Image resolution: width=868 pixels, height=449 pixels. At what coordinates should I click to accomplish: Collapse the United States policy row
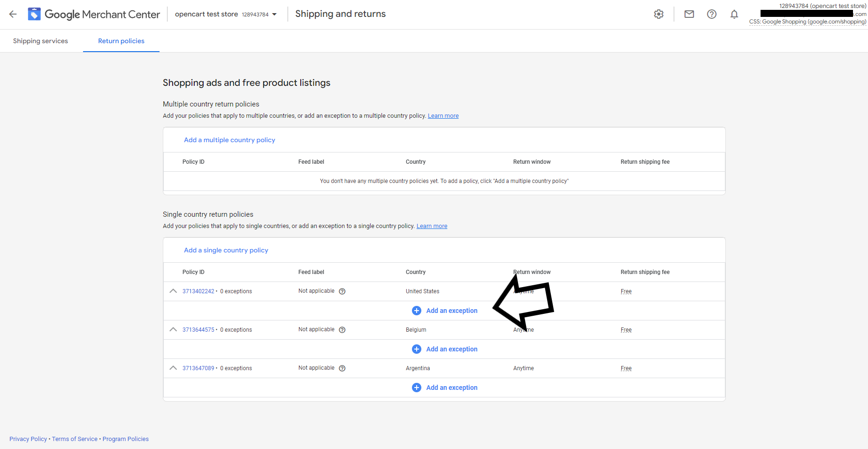(x=173, y=291)
